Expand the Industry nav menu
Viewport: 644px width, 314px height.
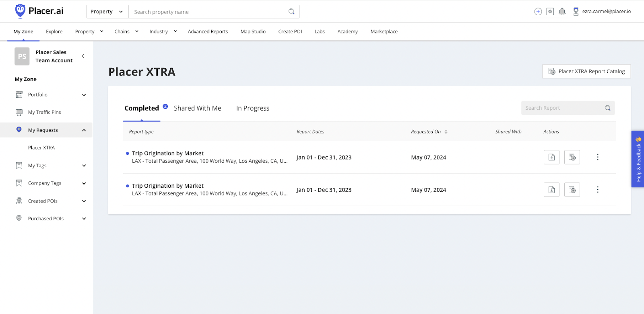tap(175, 31)
